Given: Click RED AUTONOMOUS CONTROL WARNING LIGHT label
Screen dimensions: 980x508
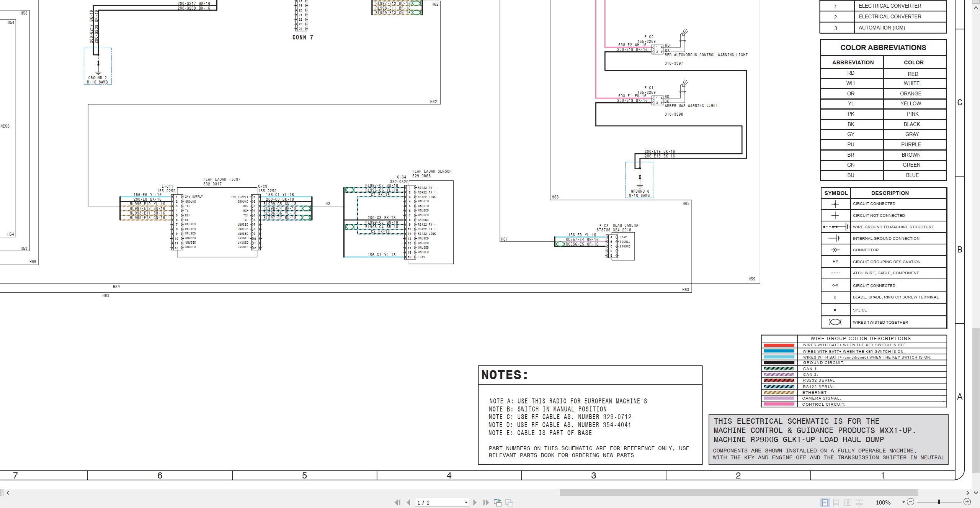Looking at the screenshot, I should [706, 55].
